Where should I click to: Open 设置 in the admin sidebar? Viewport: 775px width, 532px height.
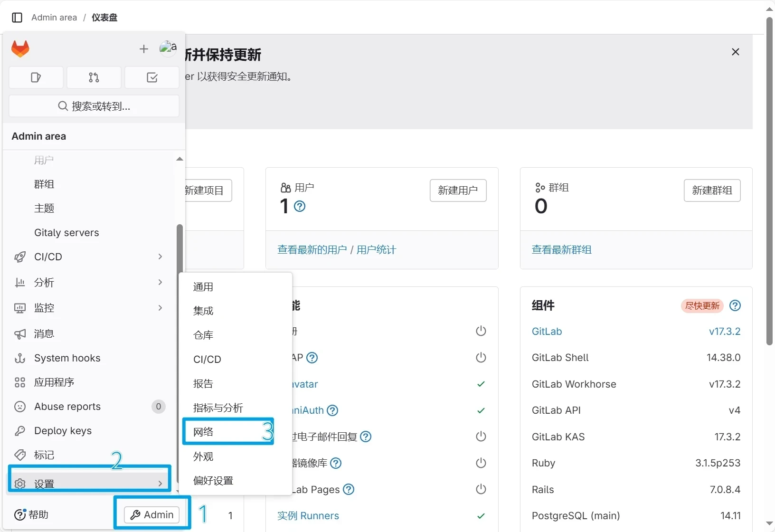pyautogui.click(x=89, y=484)
